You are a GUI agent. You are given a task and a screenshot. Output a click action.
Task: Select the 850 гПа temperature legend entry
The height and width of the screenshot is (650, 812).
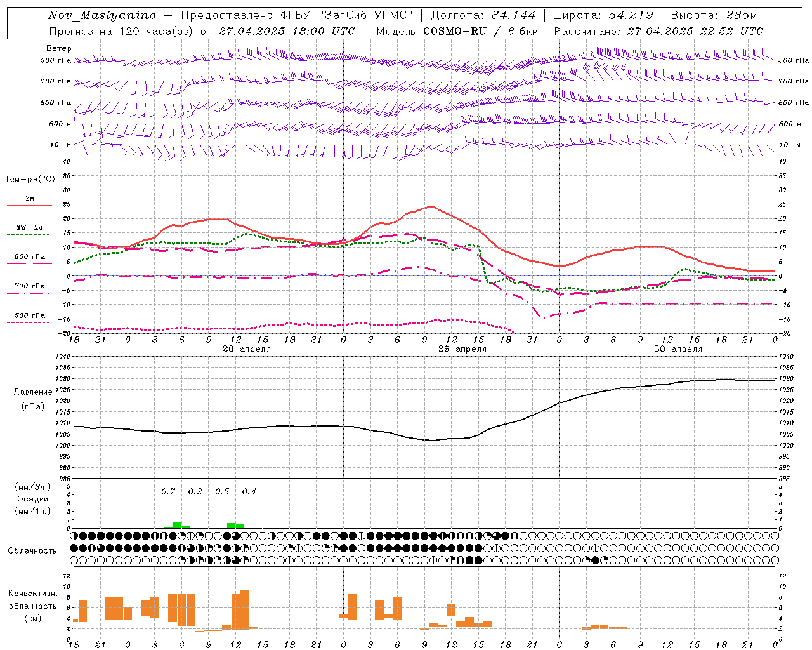coord(30,256)
